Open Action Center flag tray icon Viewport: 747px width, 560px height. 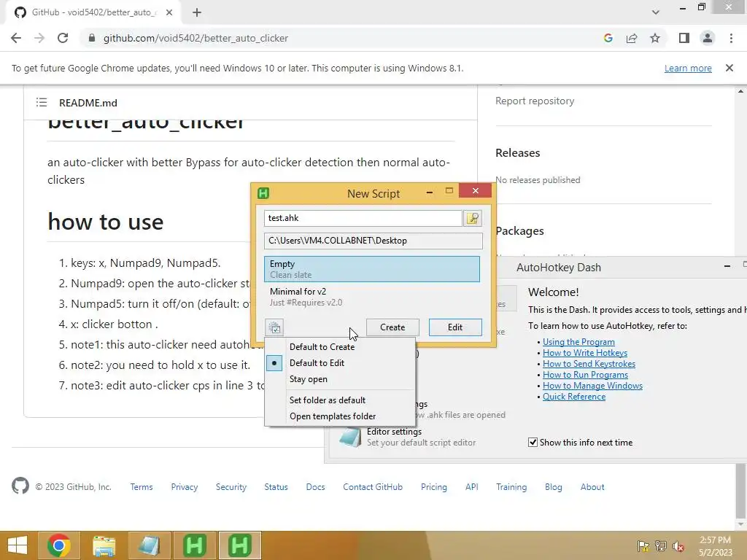tap(643, 546)
